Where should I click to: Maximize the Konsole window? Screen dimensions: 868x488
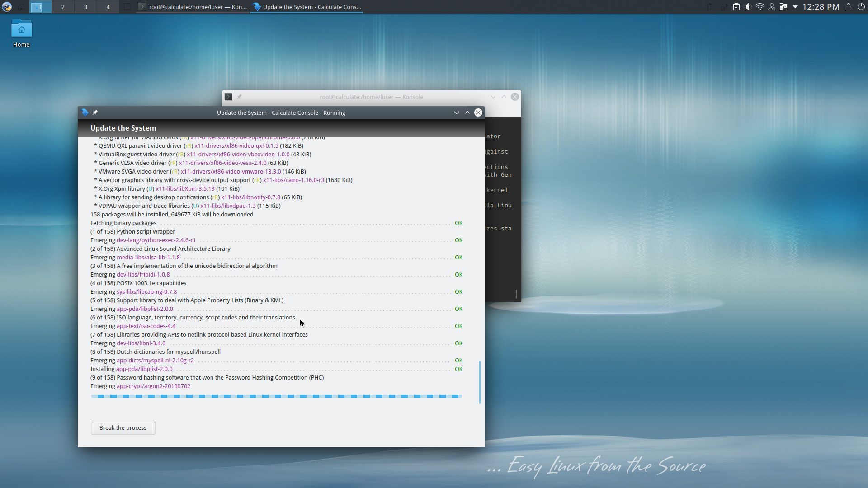(x=504, y=97)
